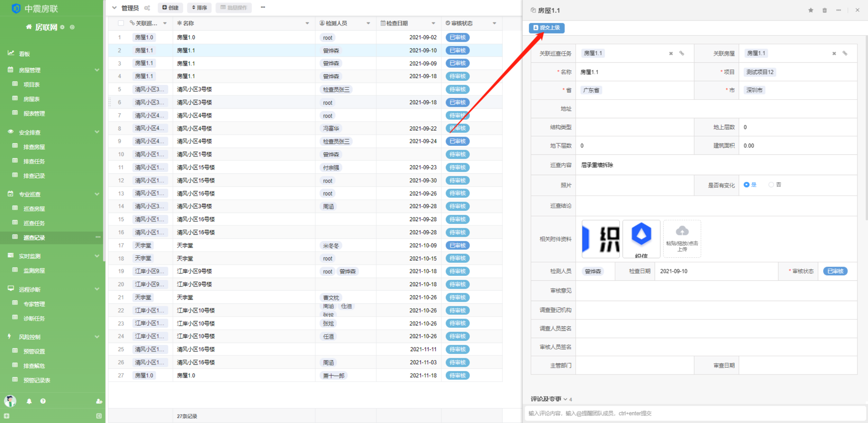
Task: Clear 关联房屋 value with the x icon
Action: point(834,54)
